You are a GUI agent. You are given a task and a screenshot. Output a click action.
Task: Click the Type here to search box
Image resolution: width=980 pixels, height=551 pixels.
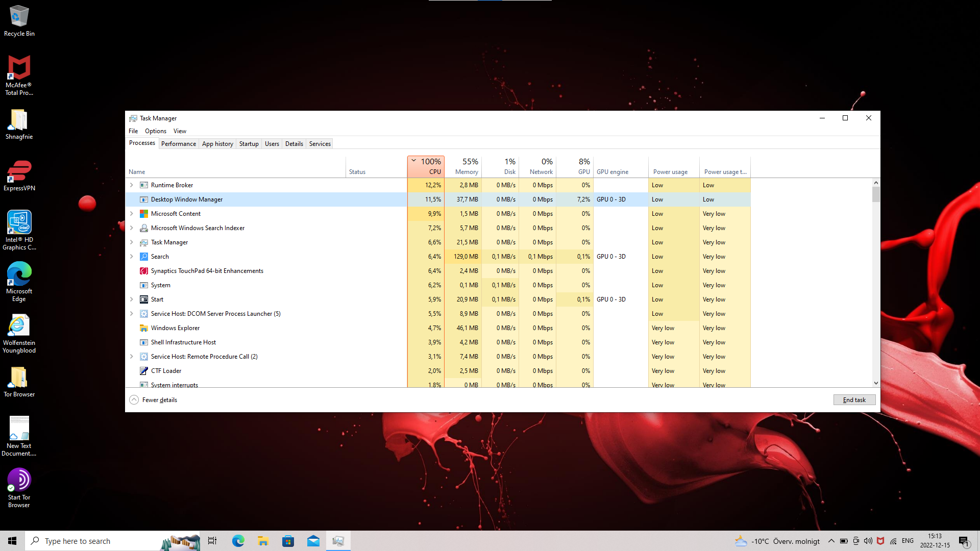coord(97,541)
